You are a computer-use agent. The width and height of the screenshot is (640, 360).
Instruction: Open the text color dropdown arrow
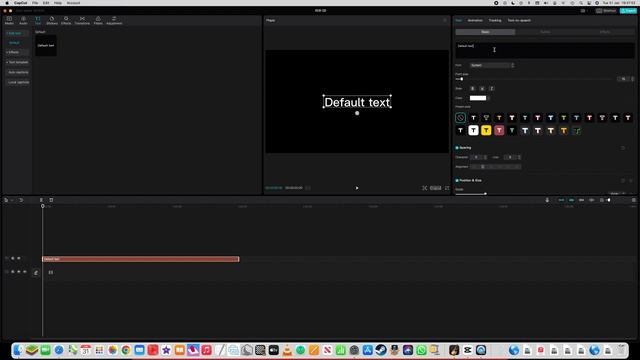[x=489, y=98]
